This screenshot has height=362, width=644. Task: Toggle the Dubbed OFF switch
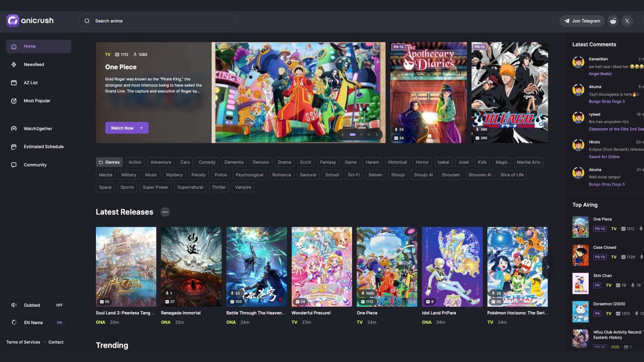coord(59,305)
